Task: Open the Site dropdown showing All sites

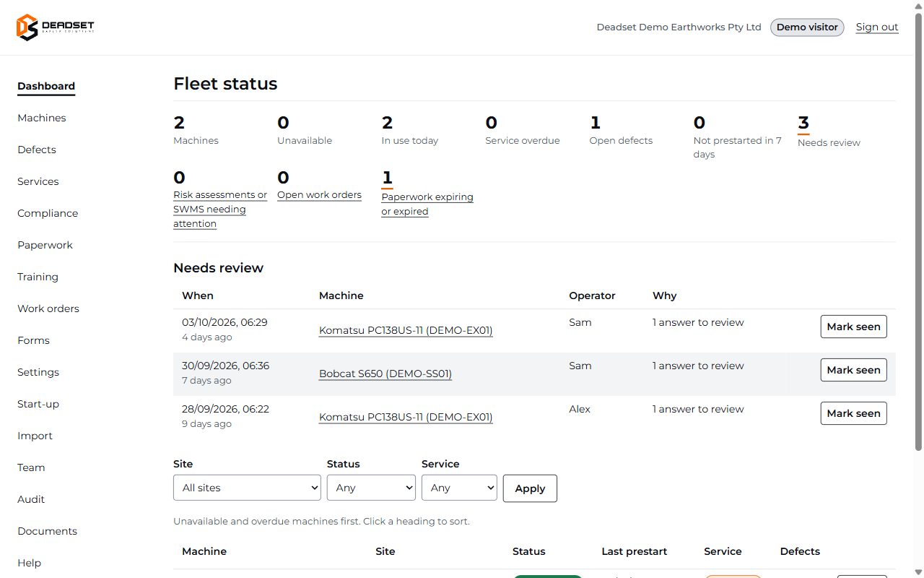Action: [x=247, y=488]
